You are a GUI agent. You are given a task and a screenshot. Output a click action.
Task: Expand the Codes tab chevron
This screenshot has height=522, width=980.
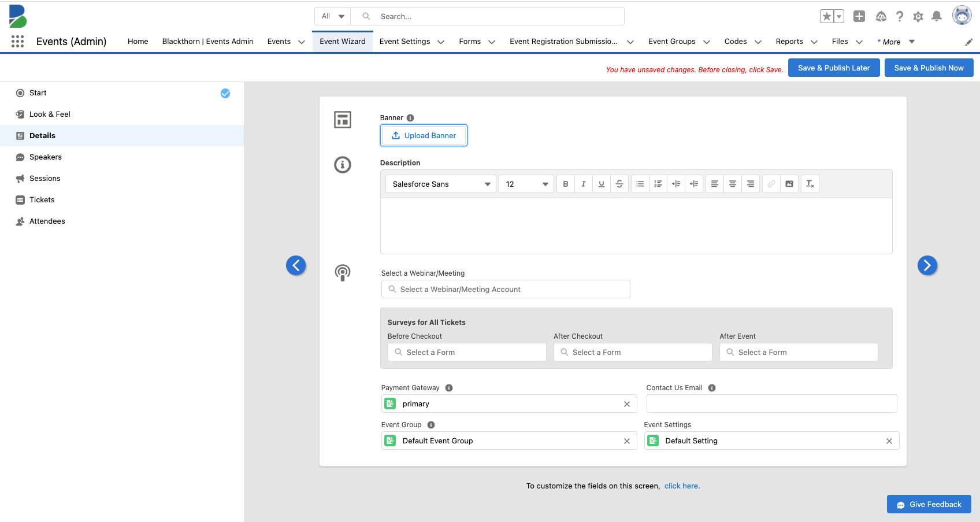pos(758,42)
